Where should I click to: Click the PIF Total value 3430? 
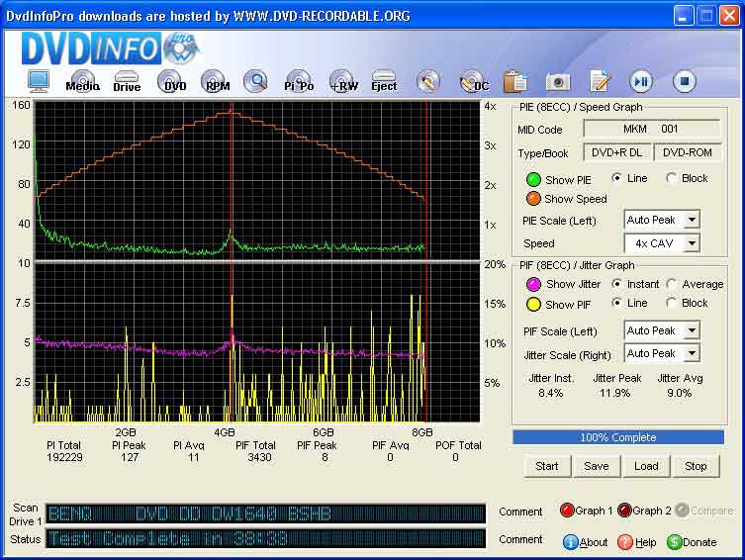point(259,457)
